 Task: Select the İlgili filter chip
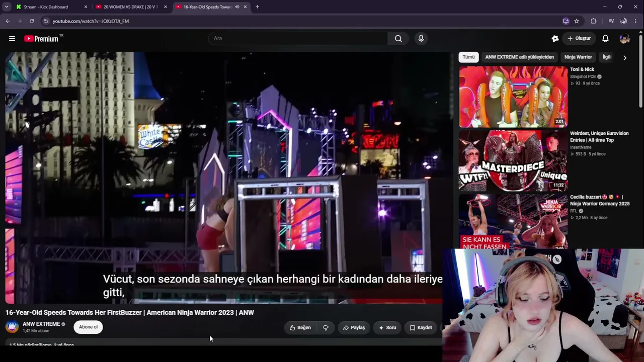point(607,57)
